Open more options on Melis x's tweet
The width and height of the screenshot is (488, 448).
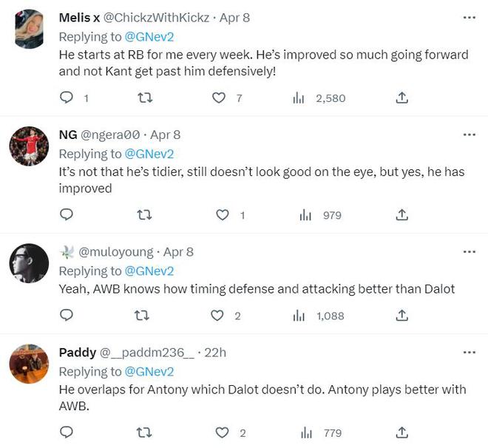point(469,17)
